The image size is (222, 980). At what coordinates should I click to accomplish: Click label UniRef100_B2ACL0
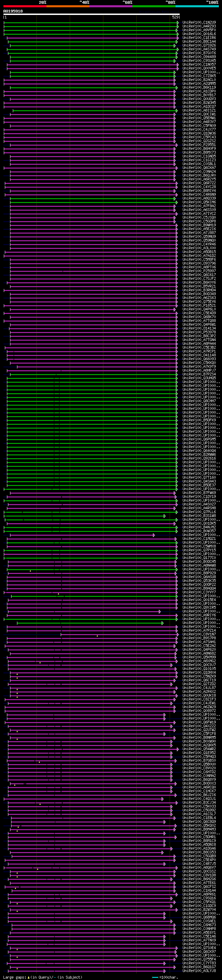(199, 80)
